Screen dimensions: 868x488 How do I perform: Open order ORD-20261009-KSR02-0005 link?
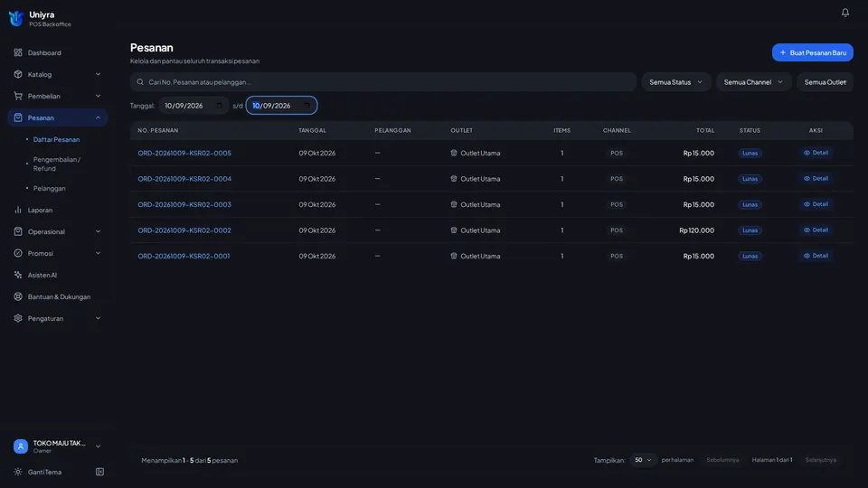[184, 153]
